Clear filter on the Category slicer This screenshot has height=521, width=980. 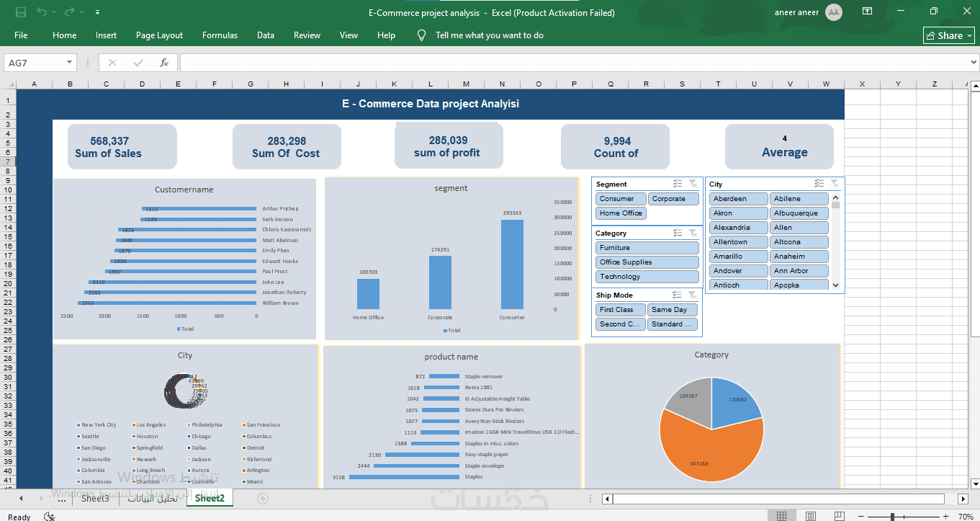pos(693,233)
